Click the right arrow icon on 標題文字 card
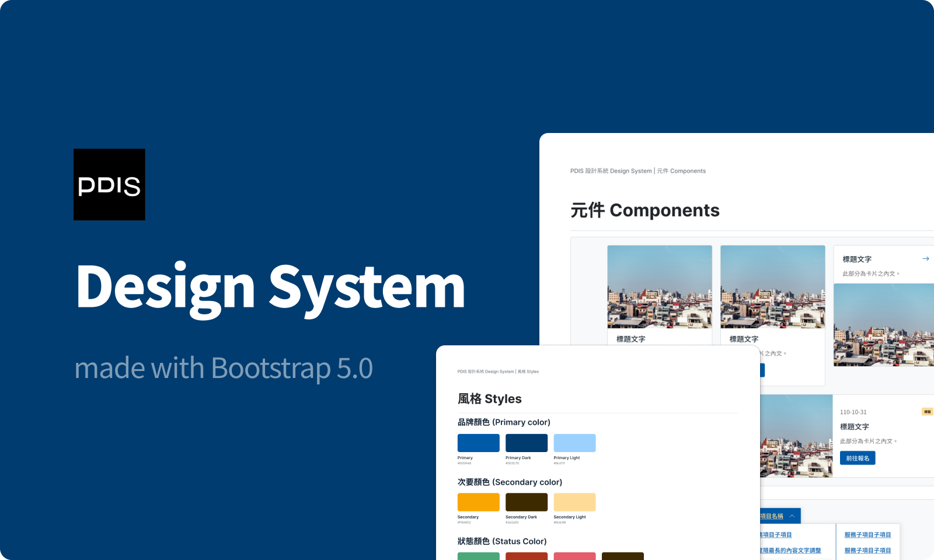Image resolution: width=934 pixels, height=560 pixels. point(925,258)
